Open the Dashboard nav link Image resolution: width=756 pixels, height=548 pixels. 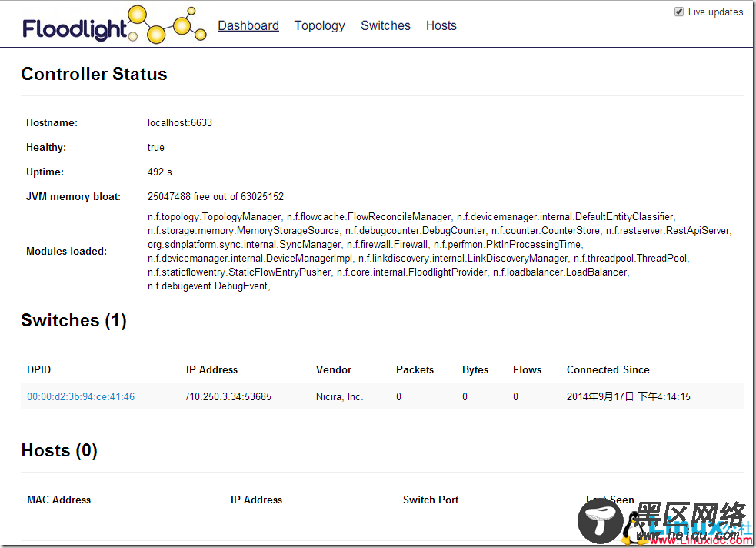coord(248,25)
